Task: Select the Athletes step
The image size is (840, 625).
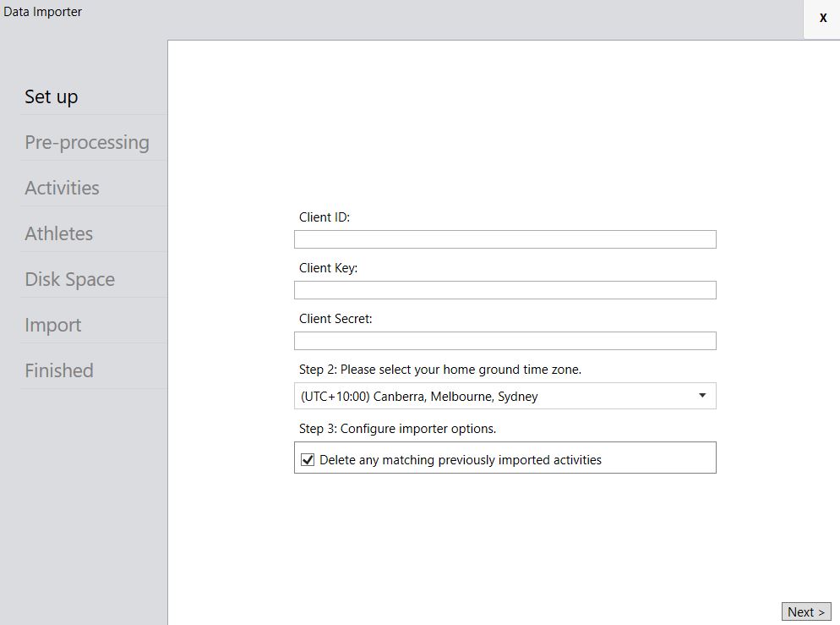Action: point(59,233)
